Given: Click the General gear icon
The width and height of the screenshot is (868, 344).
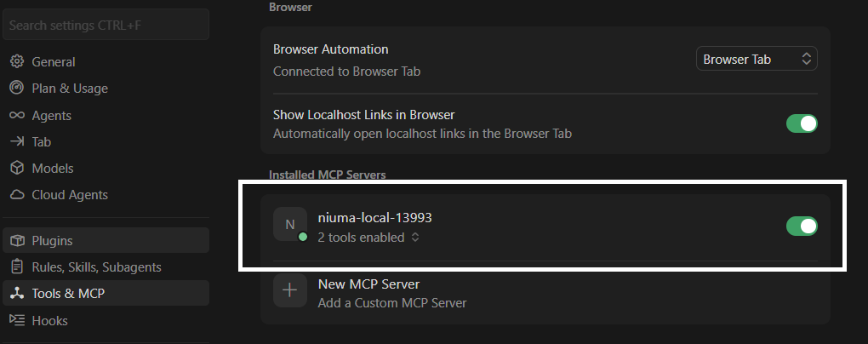Looking at the screenshot, I should pyautogui.click(x=17, y=61).
